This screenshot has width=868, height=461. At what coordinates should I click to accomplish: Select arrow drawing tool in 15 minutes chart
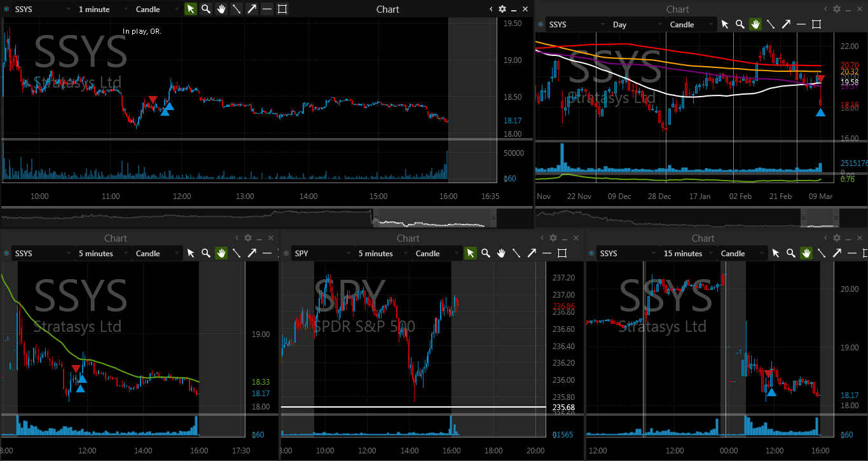point(837,253)
